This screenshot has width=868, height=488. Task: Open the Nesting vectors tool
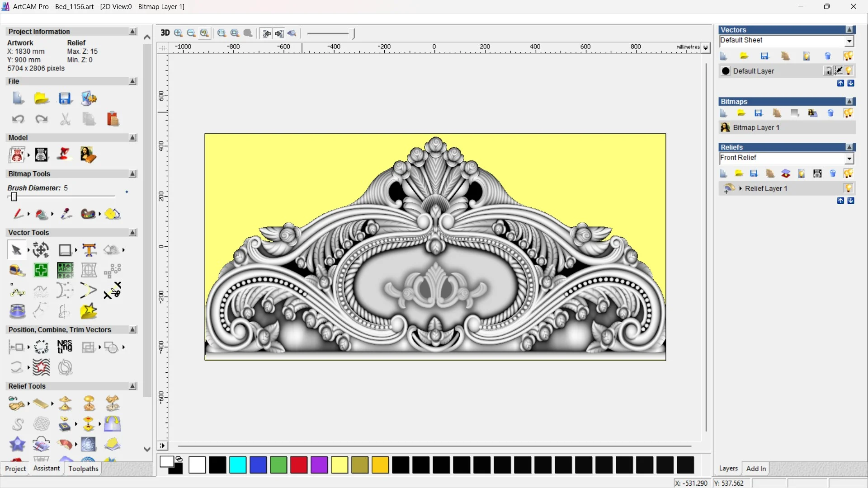[x=65, y=347]
